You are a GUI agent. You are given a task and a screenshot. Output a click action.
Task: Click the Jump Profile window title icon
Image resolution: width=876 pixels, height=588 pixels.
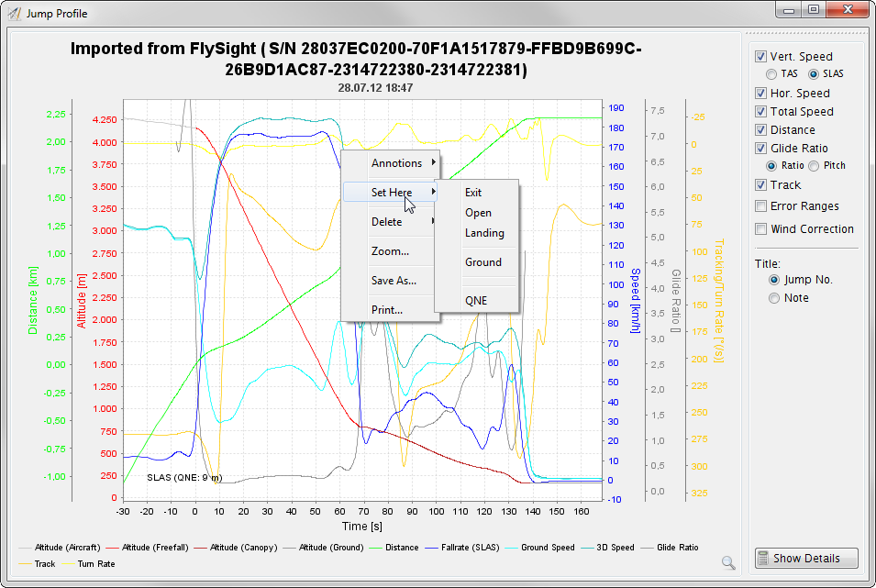tap(14, 14)
